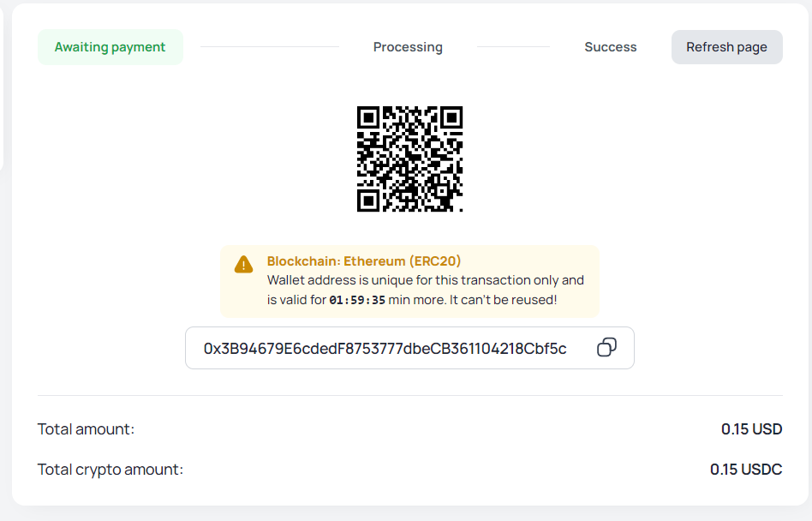The height and width of the screenshot is (521, 812).
Task: Select the Success step label
Action: [611, 47]
